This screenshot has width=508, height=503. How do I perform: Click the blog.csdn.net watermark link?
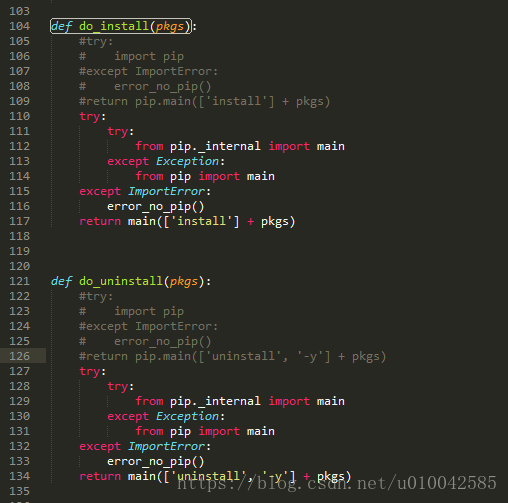337,483
